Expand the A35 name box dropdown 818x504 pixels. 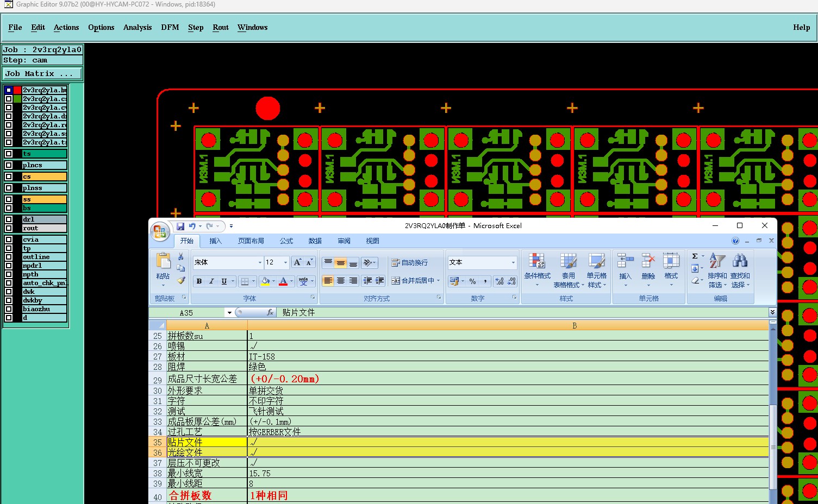click(x=229, y=313)
